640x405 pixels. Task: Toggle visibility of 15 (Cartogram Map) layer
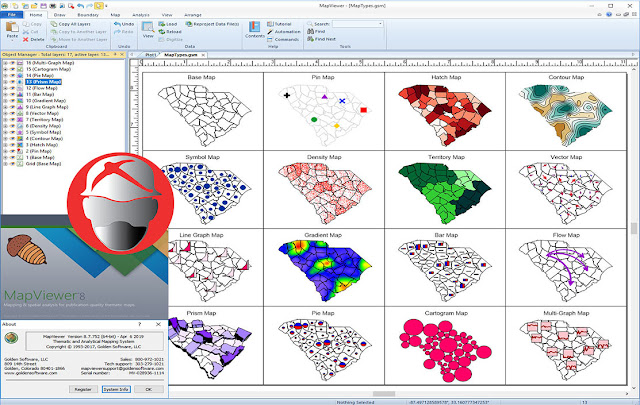click(x=13, y=69)
